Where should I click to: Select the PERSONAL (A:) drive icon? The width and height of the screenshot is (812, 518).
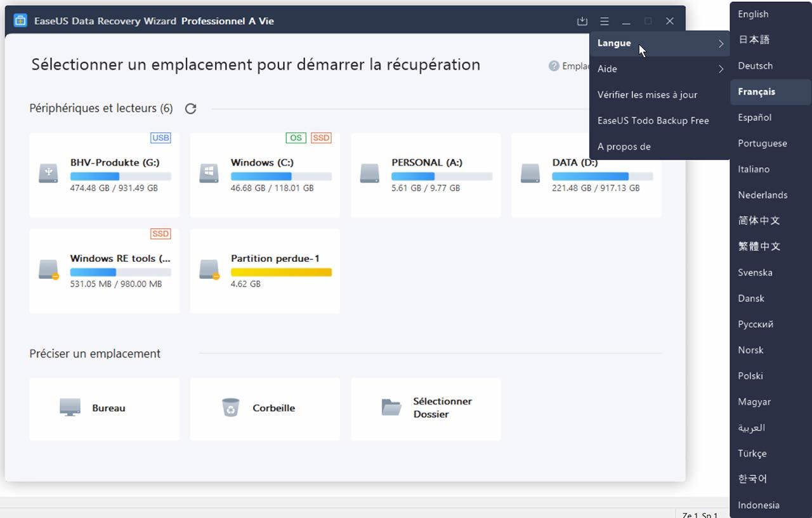tap(370, 173)
